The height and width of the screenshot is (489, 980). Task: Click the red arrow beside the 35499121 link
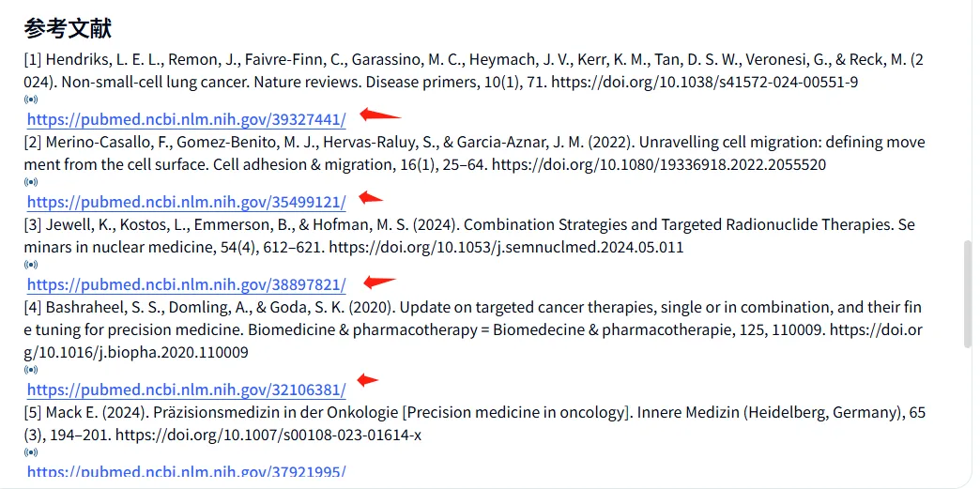tap(371, 198)
